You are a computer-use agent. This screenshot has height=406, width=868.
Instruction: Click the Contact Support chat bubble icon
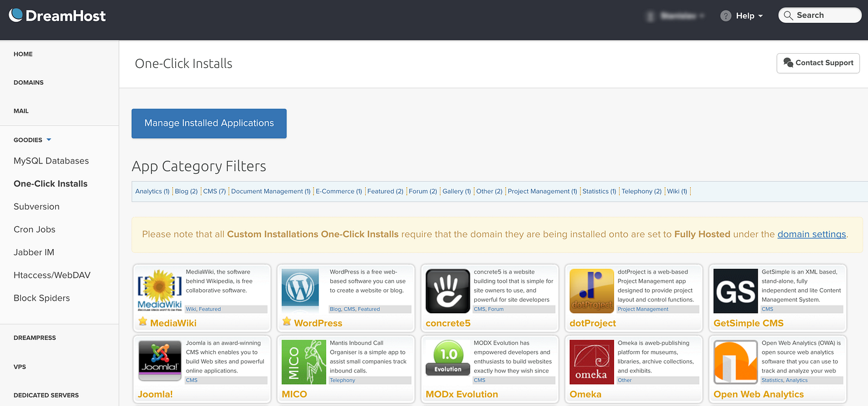(788, 62)
